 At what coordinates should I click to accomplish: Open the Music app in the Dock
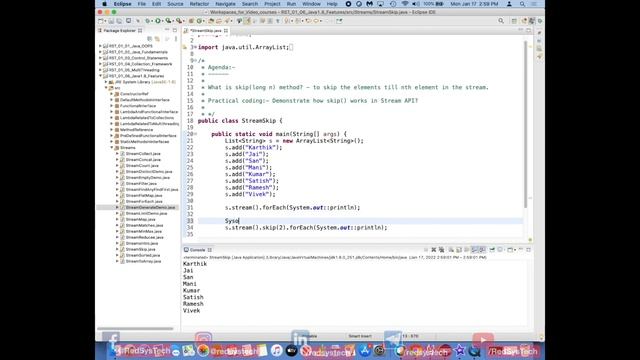point(276,350)
